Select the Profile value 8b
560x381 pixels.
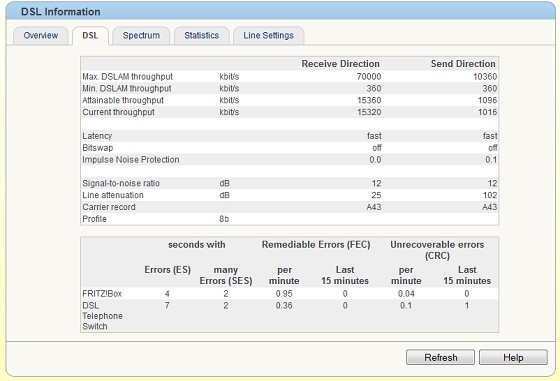pos(224,219)
